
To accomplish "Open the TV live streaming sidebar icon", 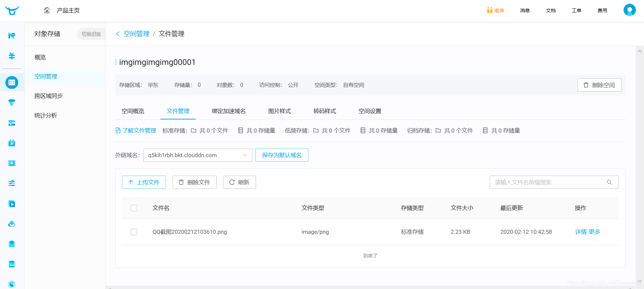I will pyautogui.click(x=12, y=143).
